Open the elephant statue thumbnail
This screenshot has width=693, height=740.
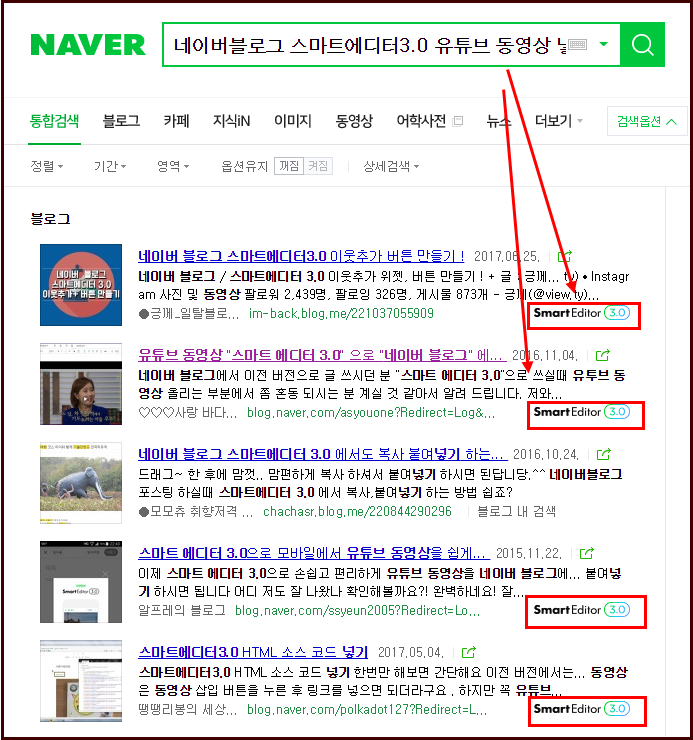pyautogui.click(x=81, y=483)
